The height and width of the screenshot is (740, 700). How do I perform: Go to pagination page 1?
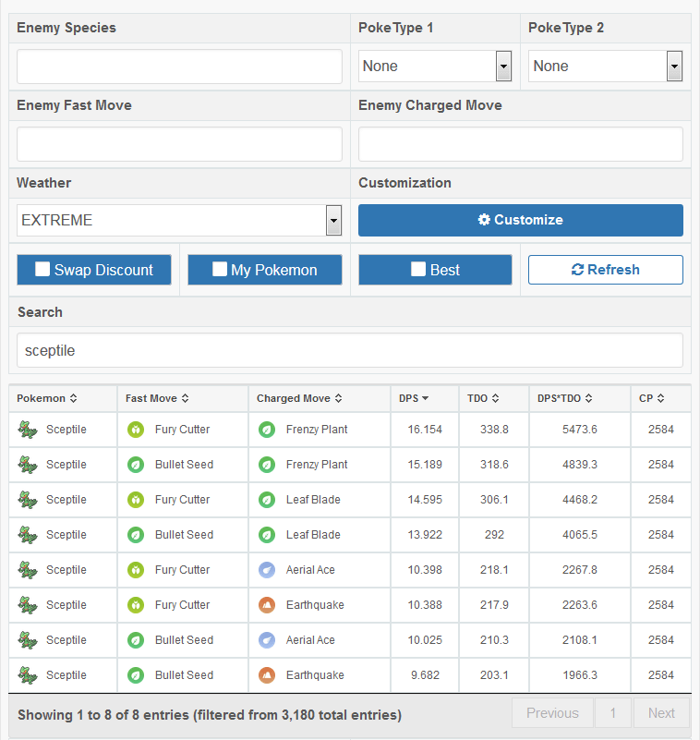point(613,713)
